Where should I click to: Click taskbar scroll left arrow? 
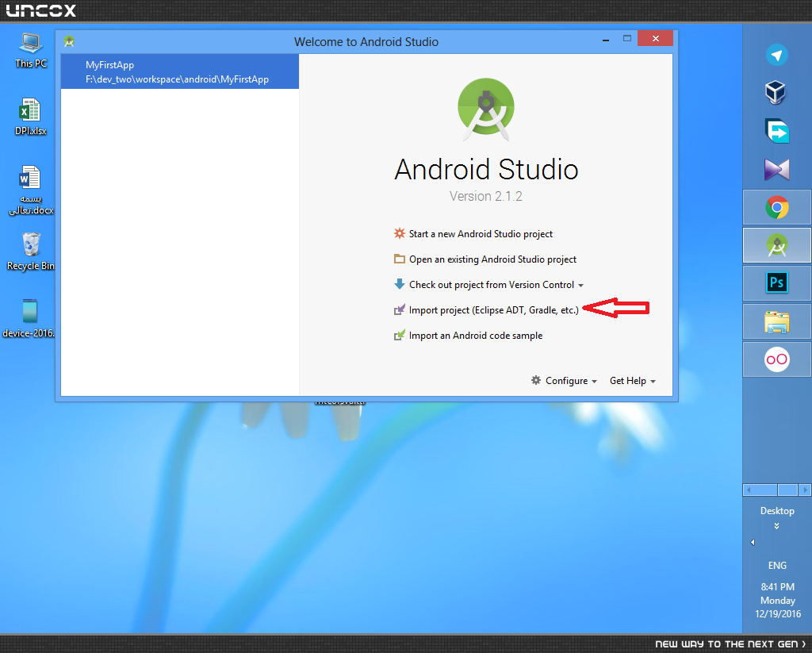click(749, 490)
